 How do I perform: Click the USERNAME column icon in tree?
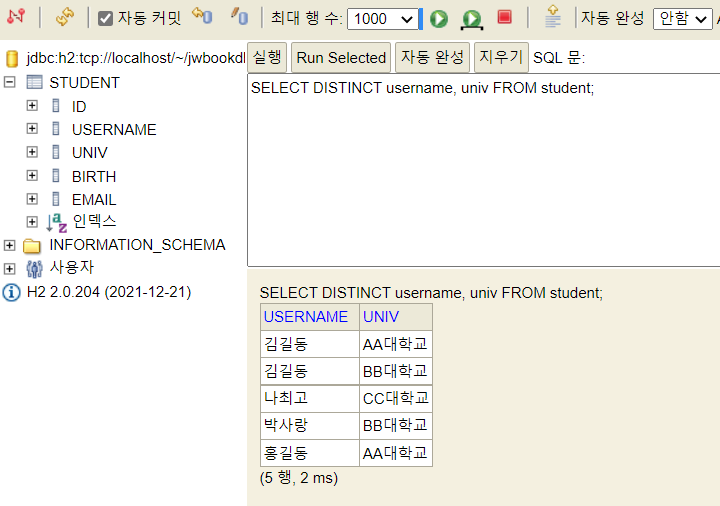[56, 128]
